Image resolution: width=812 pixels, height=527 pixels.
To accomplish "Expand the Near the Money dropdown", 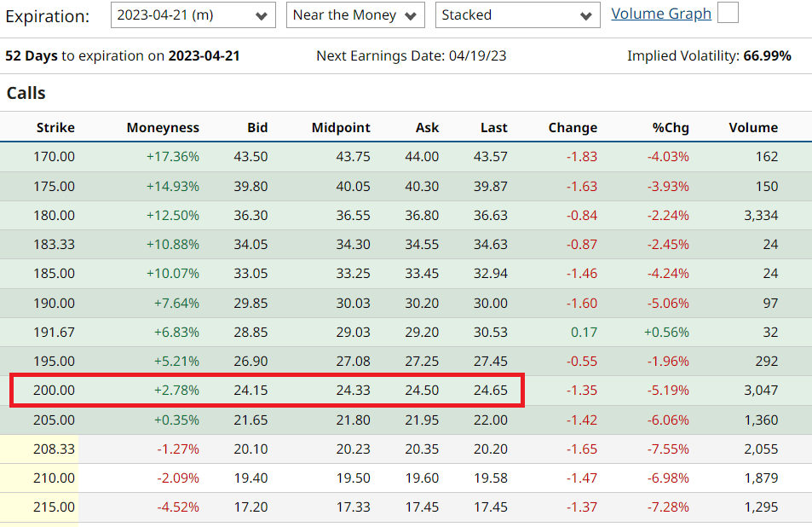I will coord(354,15).
